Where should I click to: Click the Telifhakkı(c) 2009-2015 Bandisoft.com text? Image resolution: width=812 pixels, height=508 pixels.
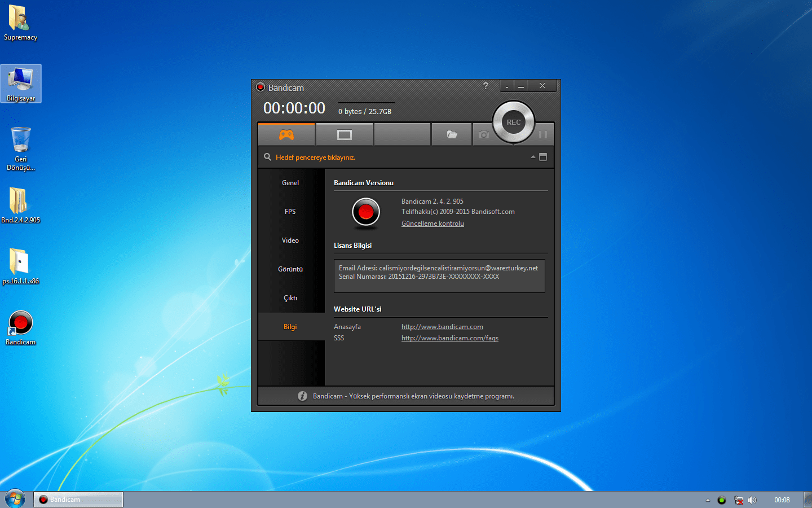(x=458, y=212)
